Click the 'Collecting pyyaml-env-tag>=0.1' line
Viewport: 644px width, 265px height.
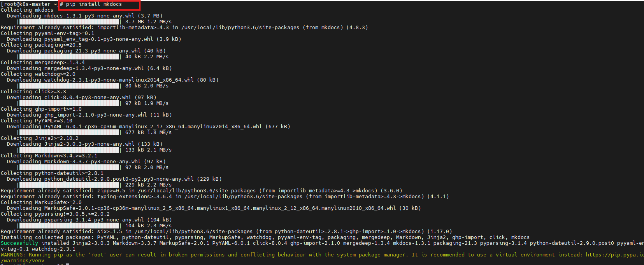point(47,33)
